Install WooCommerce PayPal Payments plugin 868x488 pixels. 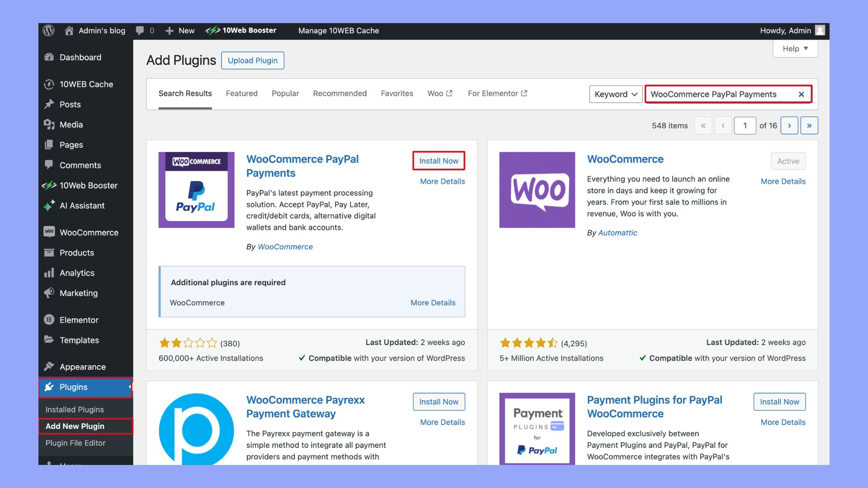click(x=439, y=161)
